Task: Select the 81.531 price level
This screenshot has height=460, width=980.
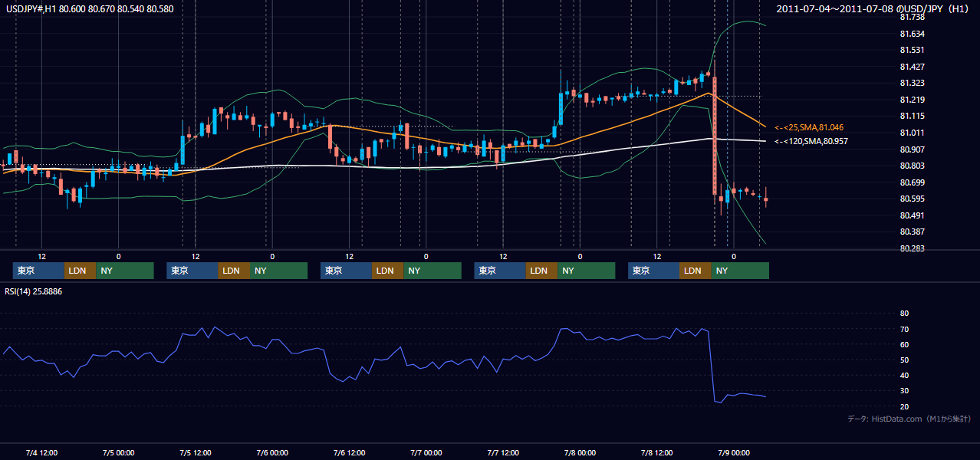Action: (911, 50)
